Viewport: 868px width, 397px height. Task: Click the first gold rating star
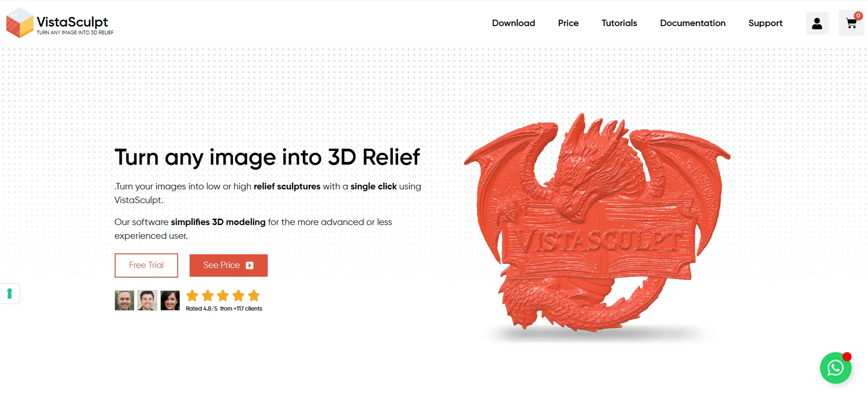192,295
